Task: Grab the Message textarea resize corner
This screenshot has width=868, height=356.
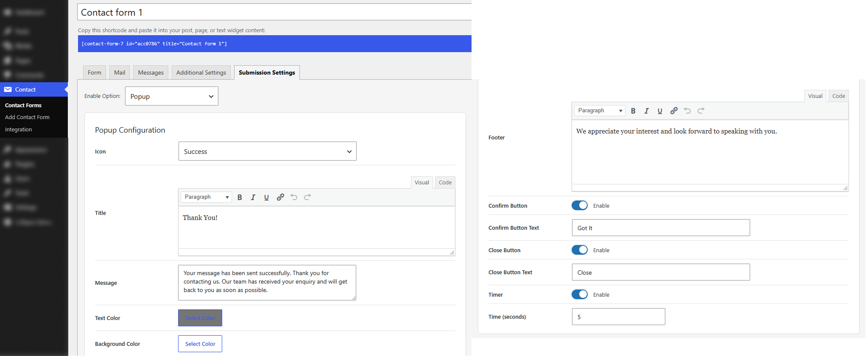Action: (354, 298)
